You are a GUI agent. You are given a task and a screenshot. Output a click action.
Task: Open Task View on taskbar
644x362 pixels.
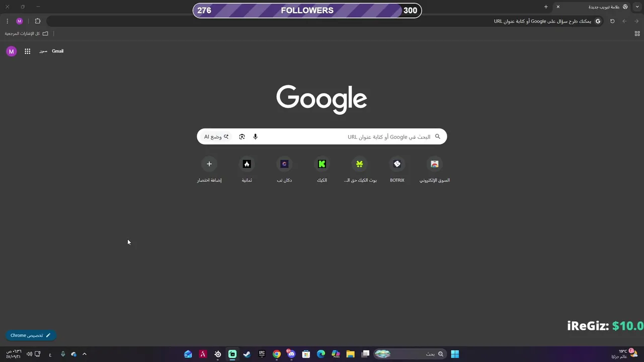click(366, 354)
